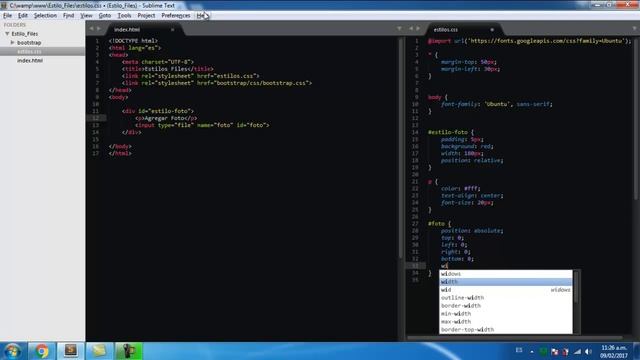Collapse the Estilo_Files folder in sidebar
Screen dimensions: 640x360
[7, 33]
